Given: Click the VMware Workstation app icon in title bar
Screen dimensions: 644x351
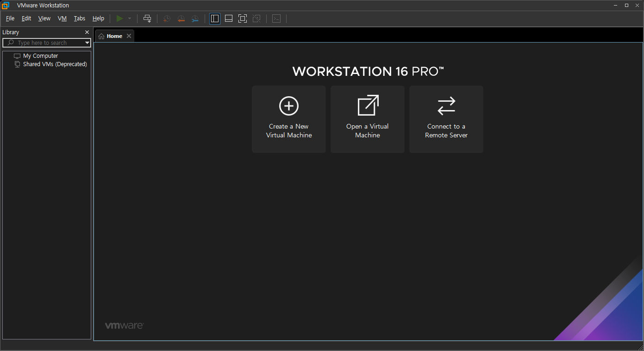Looking at the screenshot, I should tap(6, 6).
